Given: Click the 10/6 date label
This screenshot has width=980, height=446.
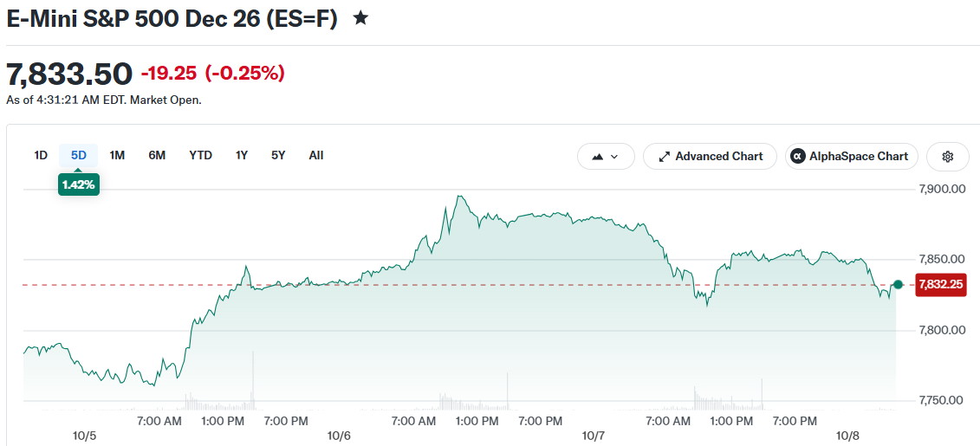Looking at the screenshot, I should click(339, 436).
